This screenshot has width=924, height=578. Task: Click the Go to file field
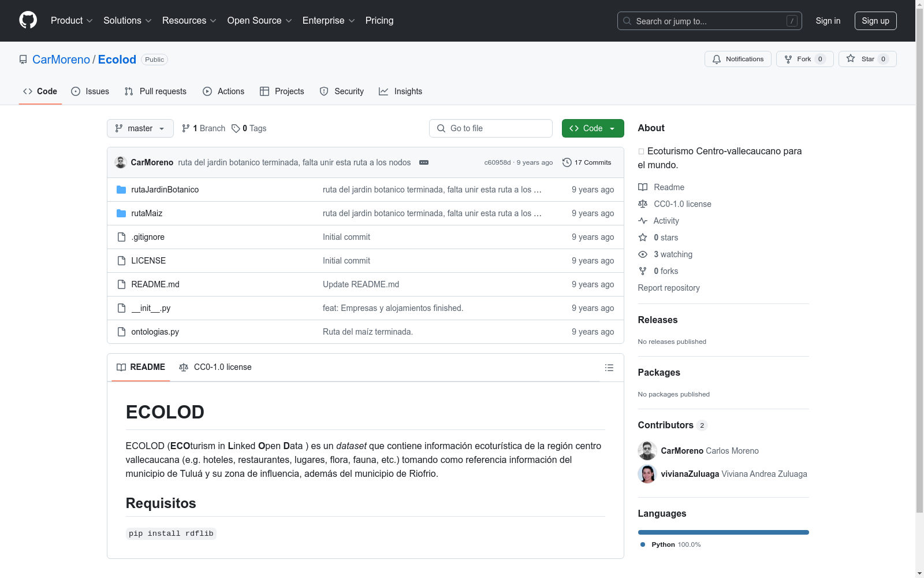click(491, 128)
